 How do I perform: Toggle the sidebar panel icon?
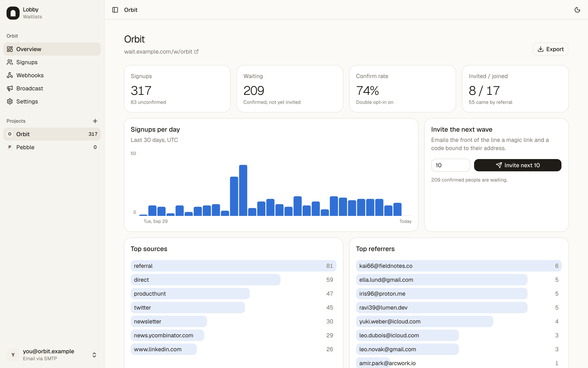(115, 10)
